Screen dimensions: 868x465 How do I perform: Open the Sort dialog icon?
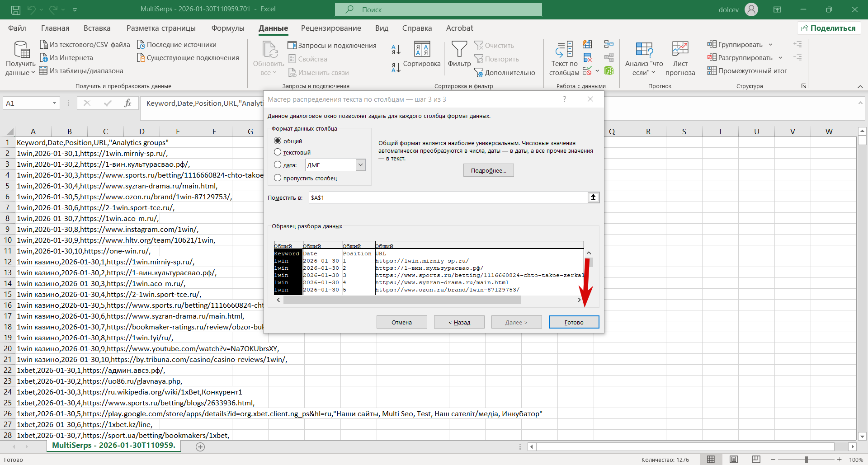[x=422, y=50]
